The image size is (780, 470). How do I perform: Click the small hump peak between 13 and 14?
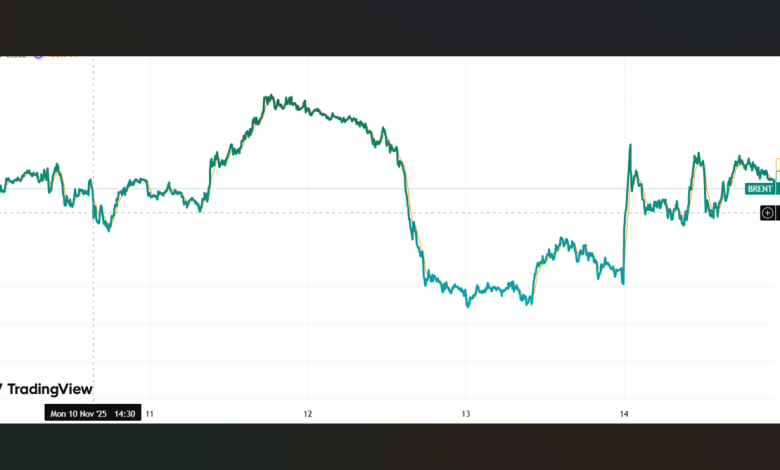(x=563, y=240)
